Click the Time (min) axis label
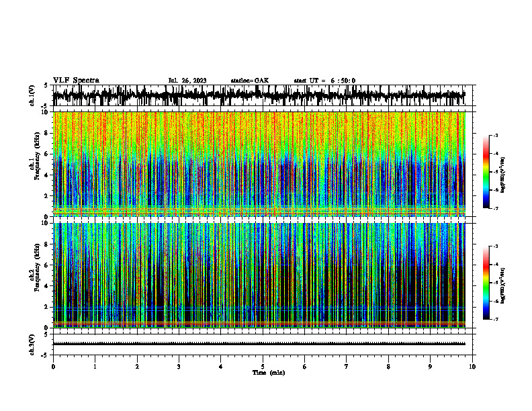The image size is (532, 411). pos(269,373)
